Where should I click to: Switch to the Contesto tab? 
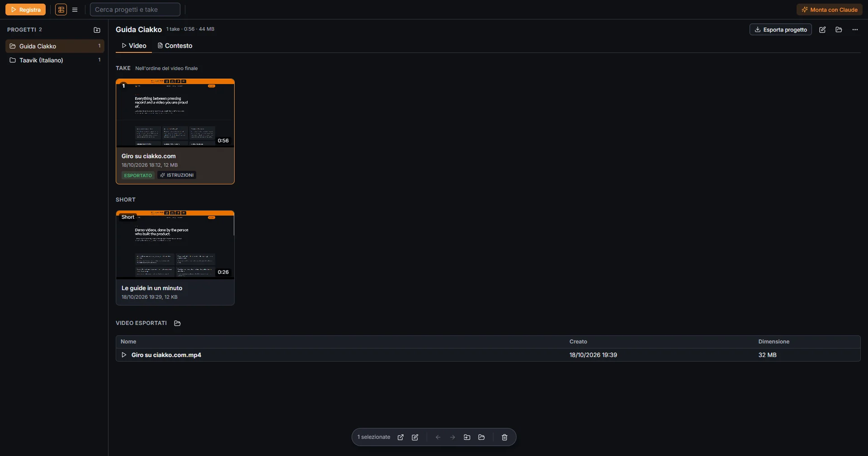(x=175, y=46)
